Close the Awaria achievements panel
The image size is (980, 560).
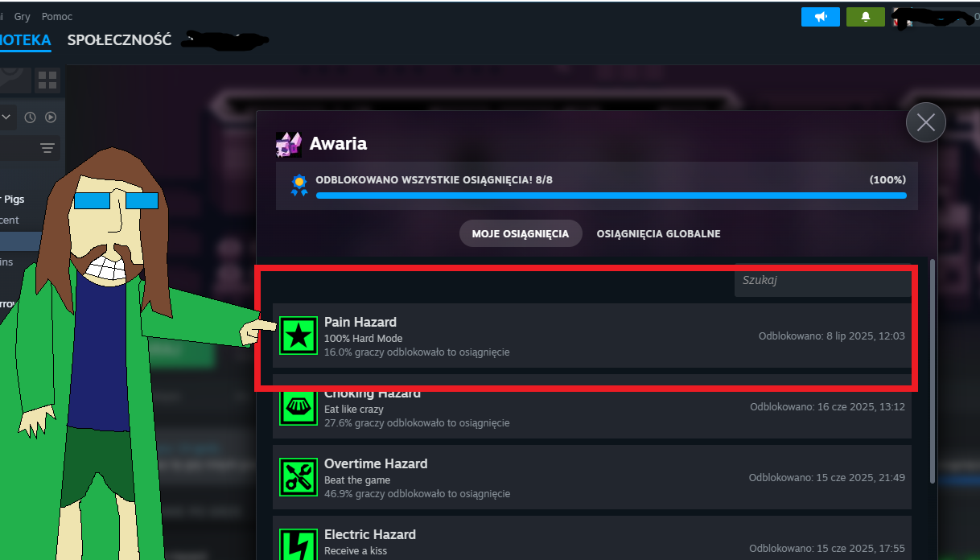(925, 122)
